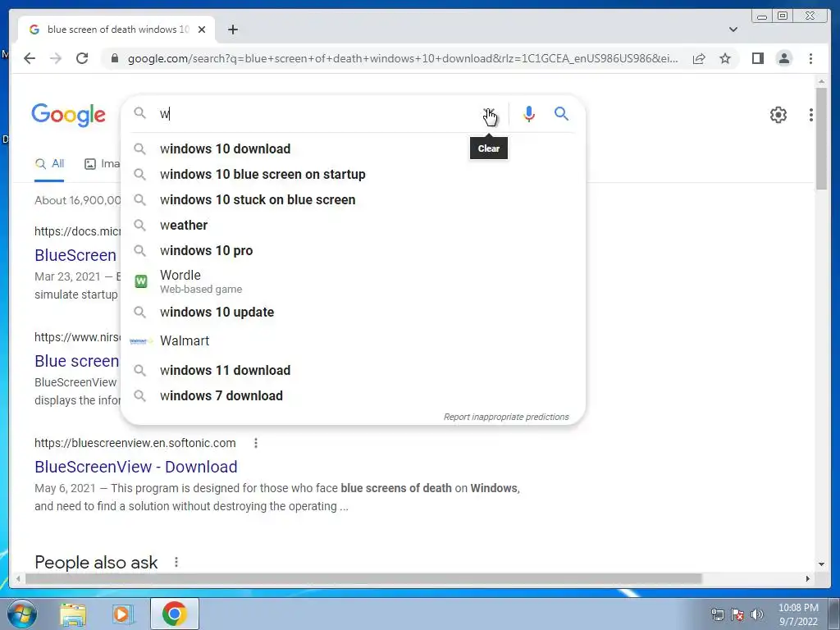Click 'Report inappropriate predictions'

506,417
